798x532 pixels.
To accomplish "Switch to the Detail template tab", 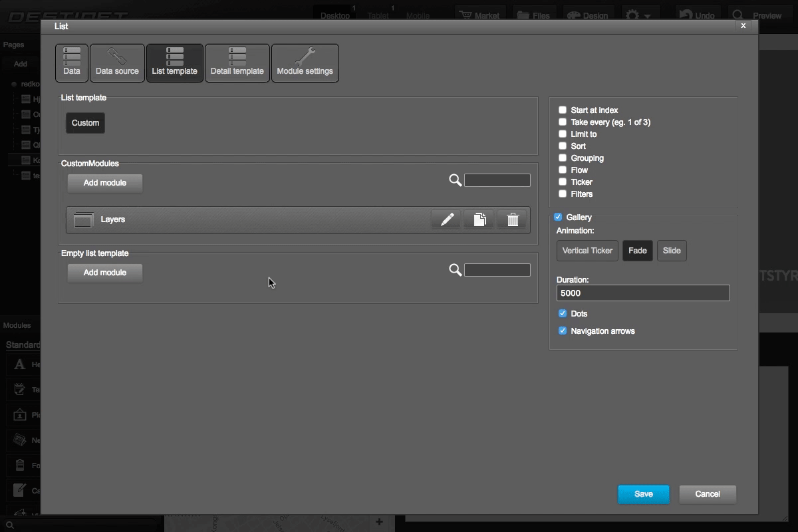I will click(237, 63).
